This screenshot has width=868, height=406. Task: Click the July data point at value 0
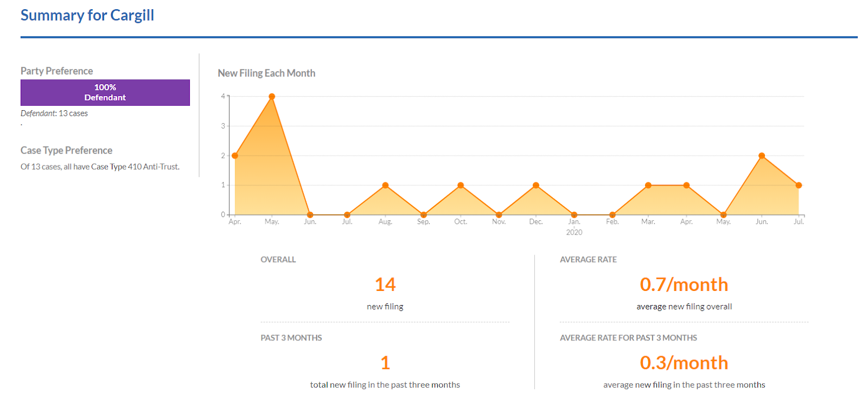(x=347, y=215)
